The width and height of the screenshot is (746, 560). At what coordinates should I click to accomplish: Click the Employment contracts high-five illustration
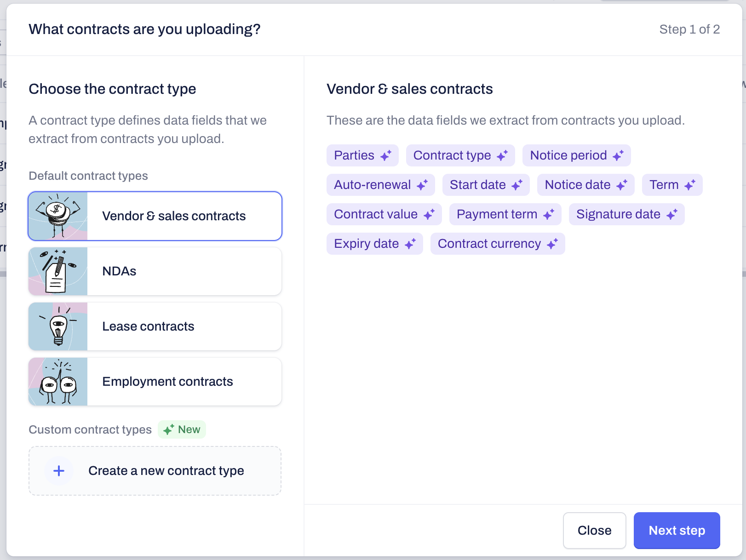[58, 382]
